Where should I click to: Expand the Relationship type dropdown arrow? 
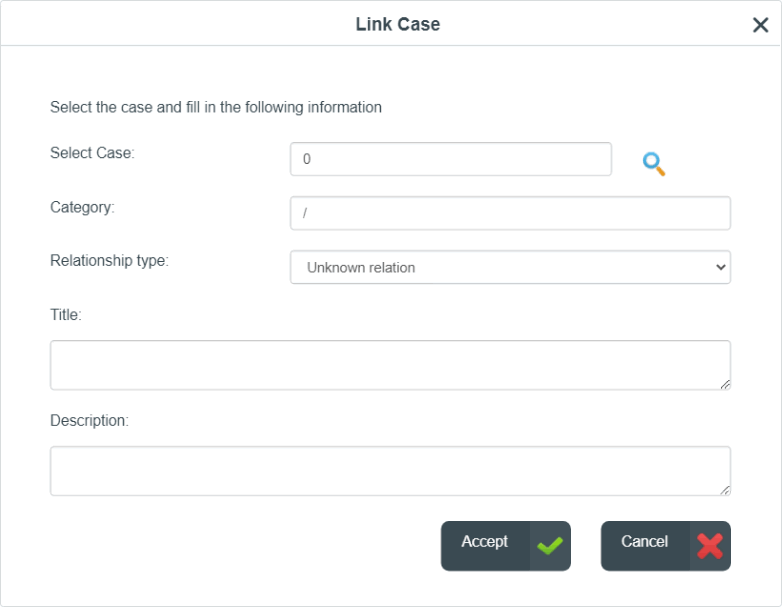pos(721,267)
